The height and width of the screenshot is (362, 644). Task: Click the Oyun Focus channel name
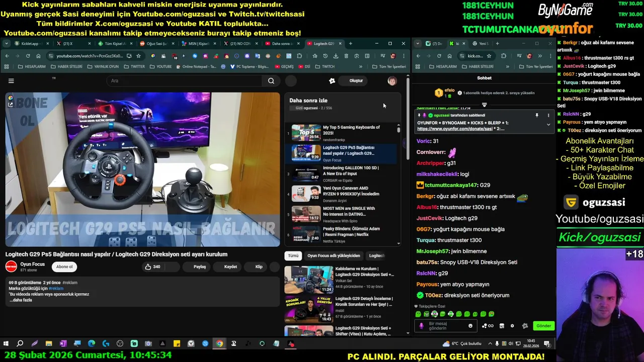tap(32, 264)
